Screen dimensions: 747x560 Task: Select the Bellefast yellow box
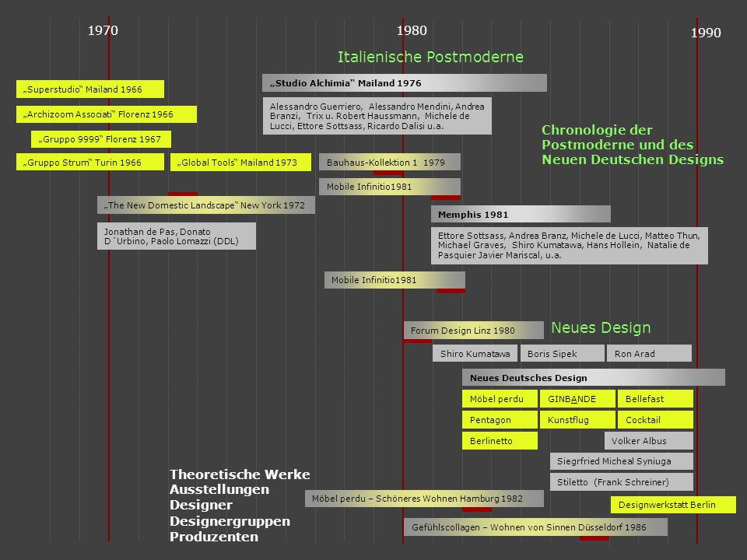pyautogui.click(x=655, y=398)
